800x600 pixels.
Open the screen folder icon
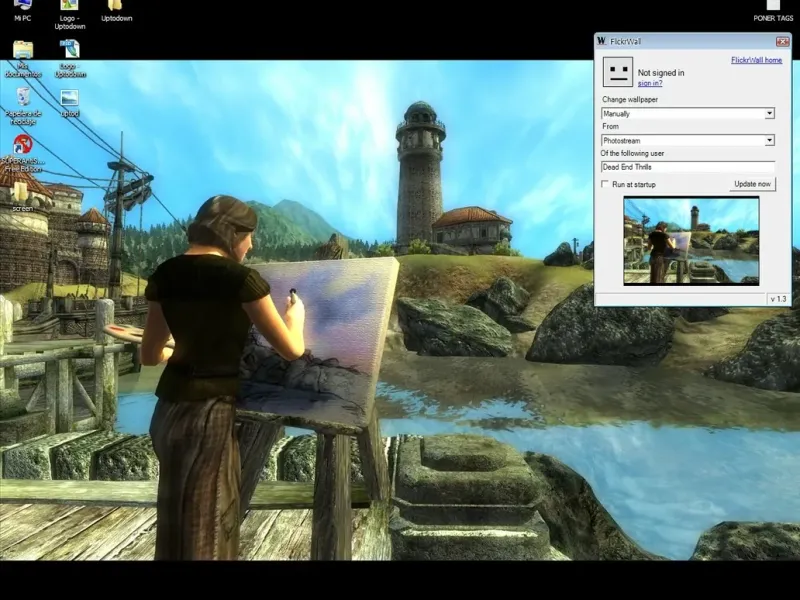click(22, 197)
